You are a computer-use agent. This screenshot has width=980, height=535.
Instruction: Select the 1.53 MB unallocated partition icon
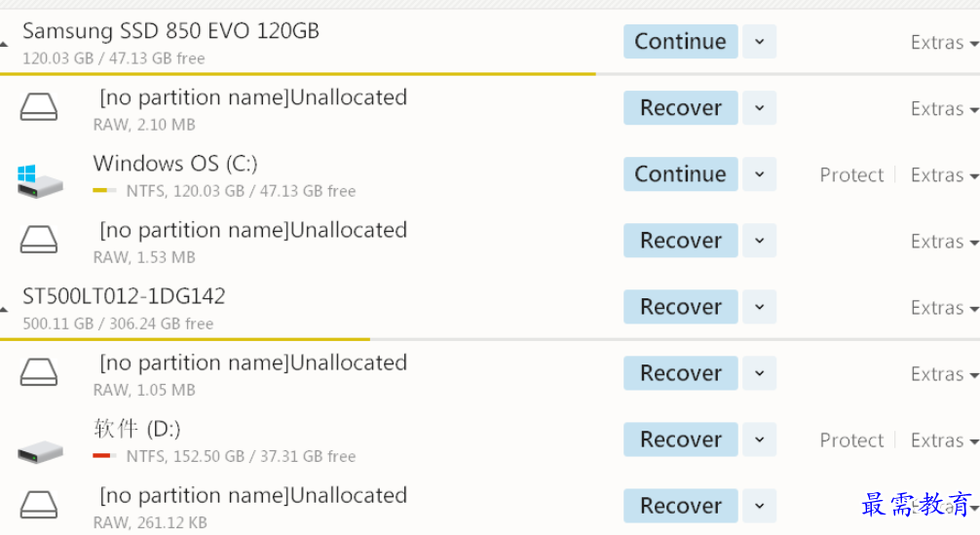click(39, 240)
